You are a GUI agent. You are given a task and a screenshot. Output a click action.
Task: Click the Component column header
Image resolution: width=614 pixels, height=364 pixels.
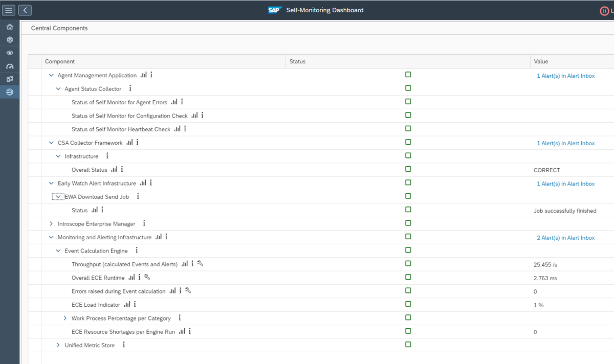pyautogui.click(x=60, y=61)
